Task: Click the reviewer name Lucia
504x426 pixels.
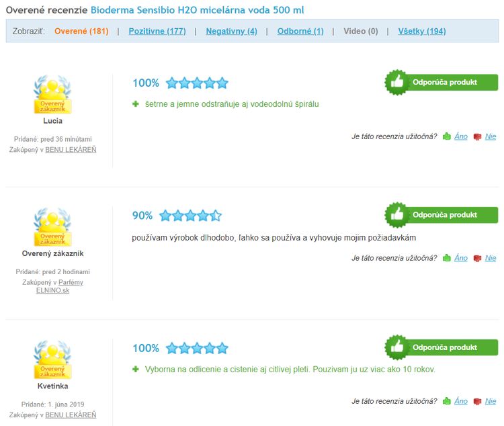Action: point(52,121)
